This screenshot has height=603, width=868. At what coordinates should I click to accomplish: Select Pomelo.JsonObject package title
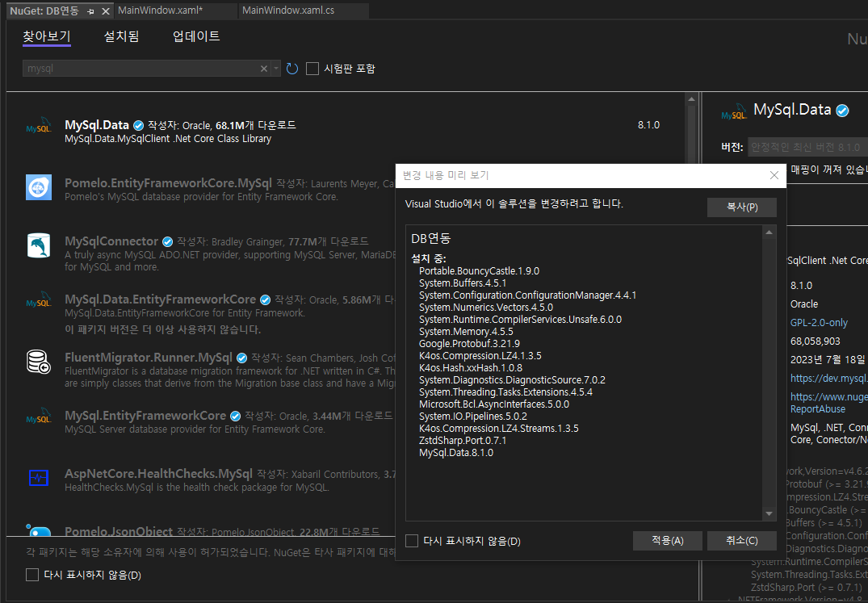click(119, 532)
